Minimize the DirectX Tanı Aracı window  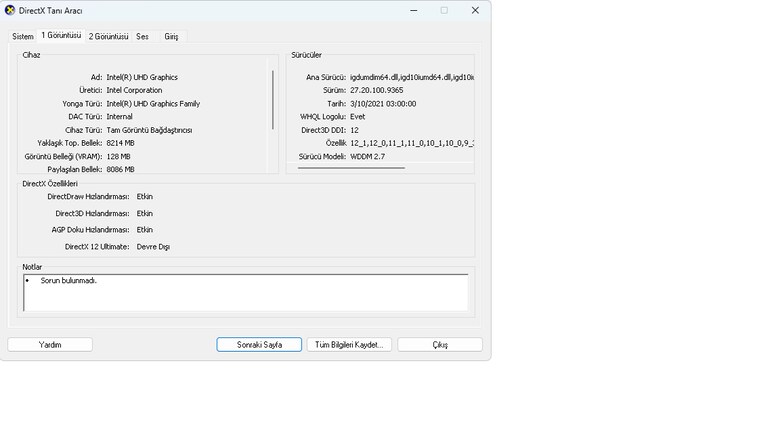(x=413, y=10)
